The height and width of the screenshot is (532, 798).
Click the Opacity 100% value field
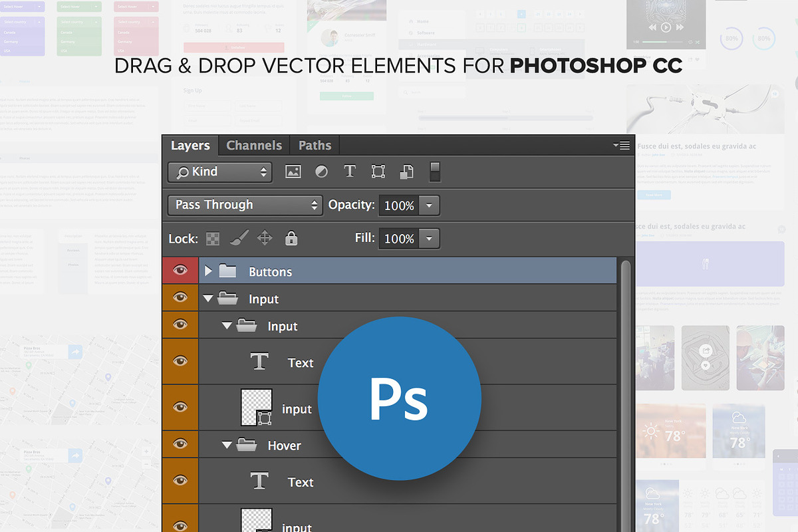pyautogui.click(x=399, y=205)
